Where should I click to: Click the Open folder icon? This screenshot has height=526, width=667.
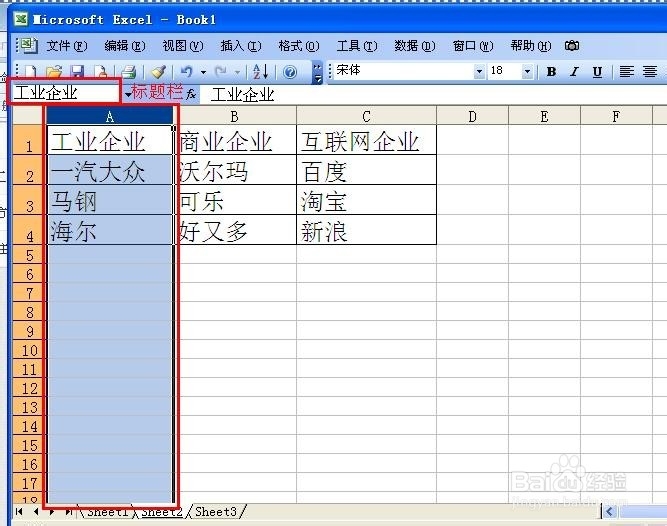point(54,72)
